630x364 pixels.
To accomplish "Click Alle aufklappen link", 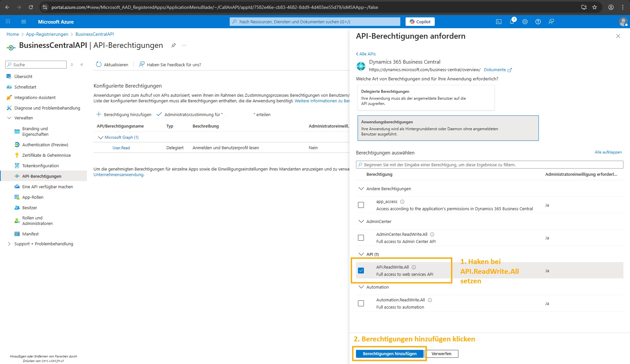I will click(x=608, y=152).
